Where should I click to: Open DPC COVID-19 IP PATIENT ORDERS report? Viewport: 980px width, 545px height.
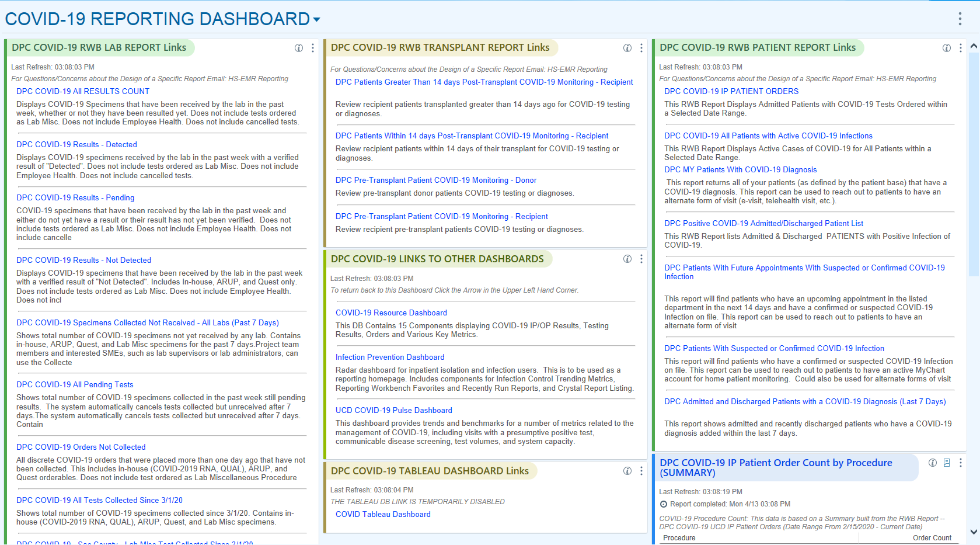tap(731, 91)
